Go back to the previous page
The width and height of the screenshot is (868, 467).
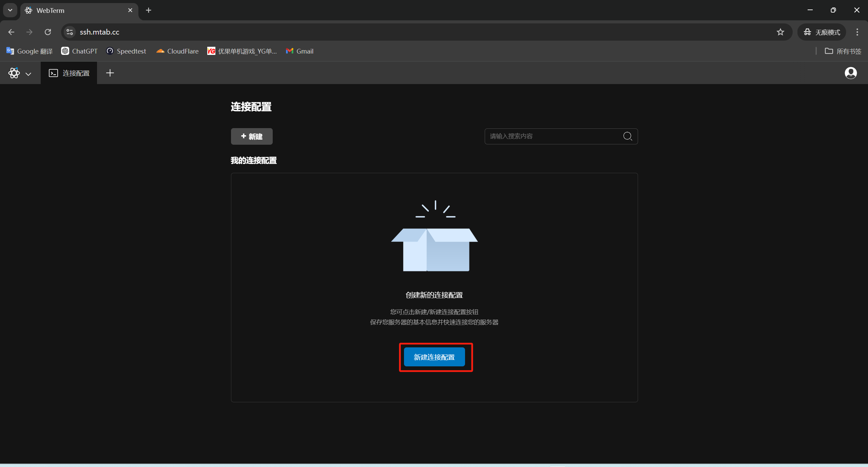[11, 32]
